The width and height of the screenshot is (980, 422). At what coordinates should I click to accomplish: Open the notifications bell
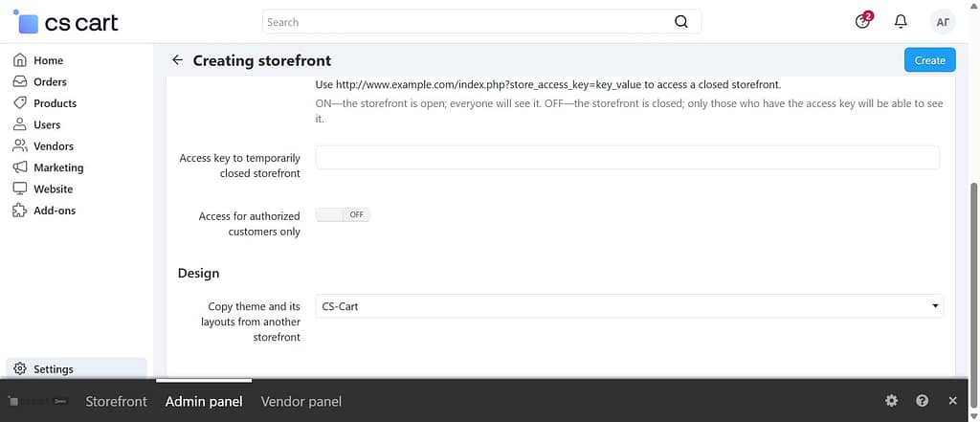pos(900,21)
